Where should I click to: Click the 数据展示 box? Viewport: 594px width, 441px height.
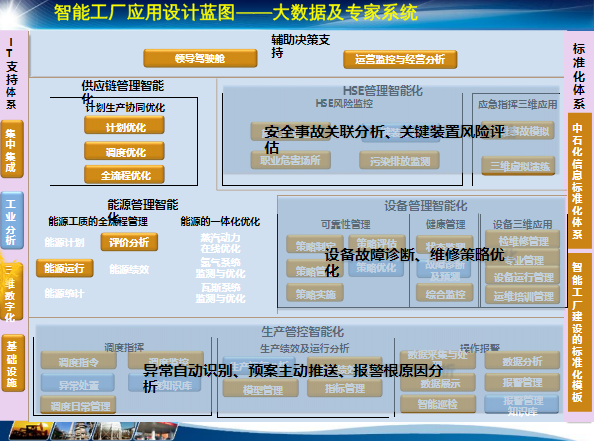[x=438, y=383]
